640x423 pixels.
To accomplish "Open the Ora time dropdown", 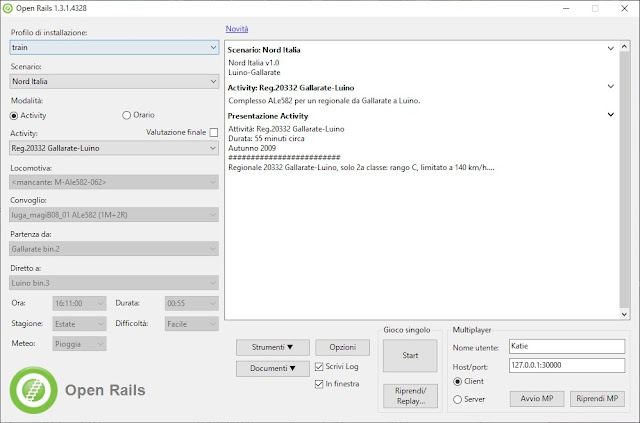I will (79, 303).
